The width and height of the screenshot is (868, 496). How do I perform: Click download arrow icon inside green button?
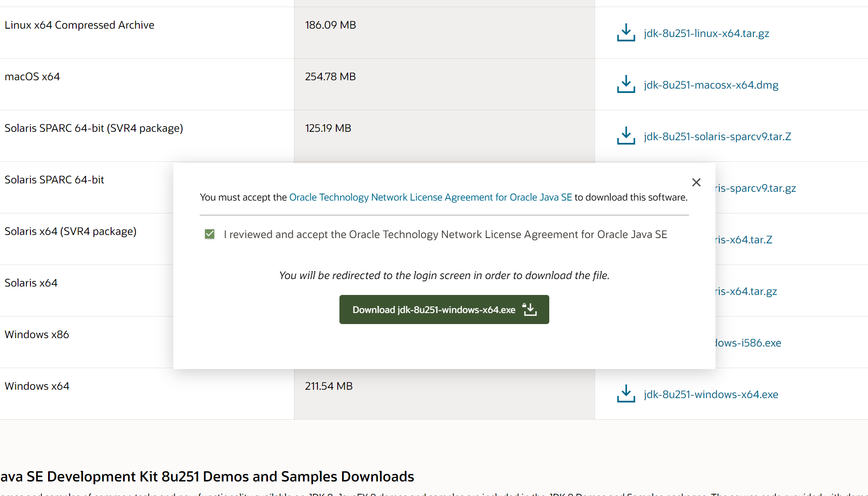coord(529,310)
